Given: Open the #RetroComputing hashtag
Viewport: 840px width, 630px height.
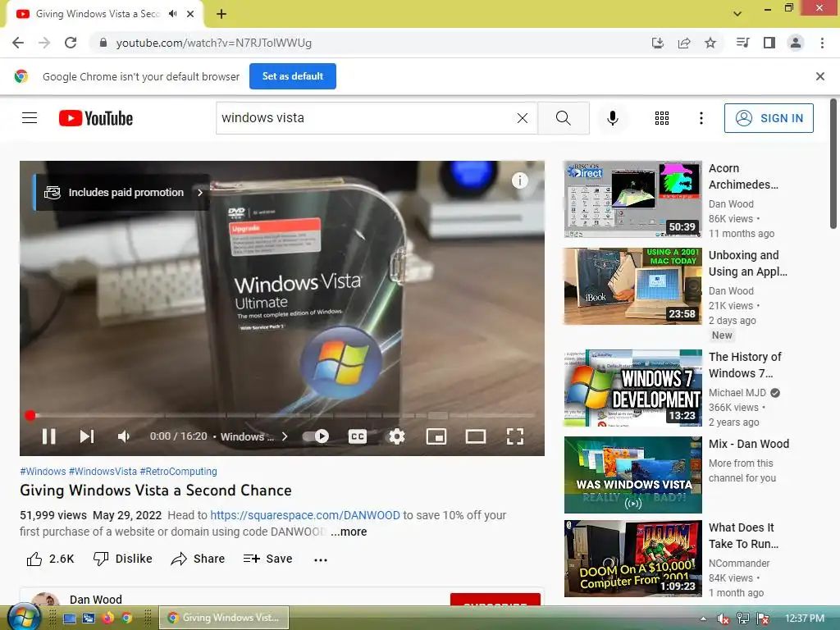Looking at the screenshot, I should [178, 472].
